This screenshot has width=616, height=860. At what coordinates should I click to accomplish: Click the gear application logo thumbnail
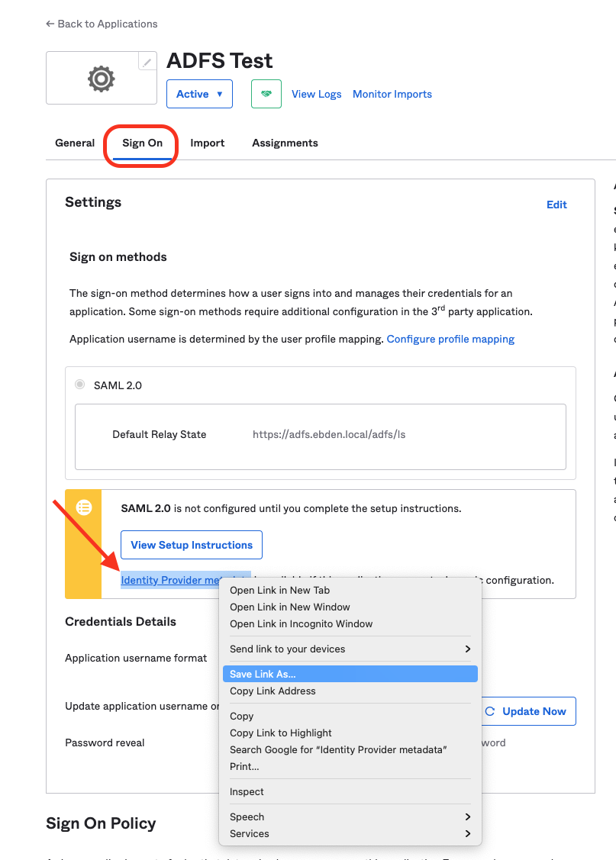[101, 77]
